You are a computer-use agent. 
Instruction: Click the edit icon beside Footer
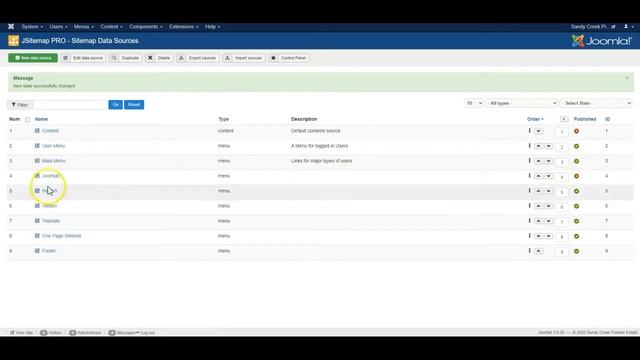[37, 251]
